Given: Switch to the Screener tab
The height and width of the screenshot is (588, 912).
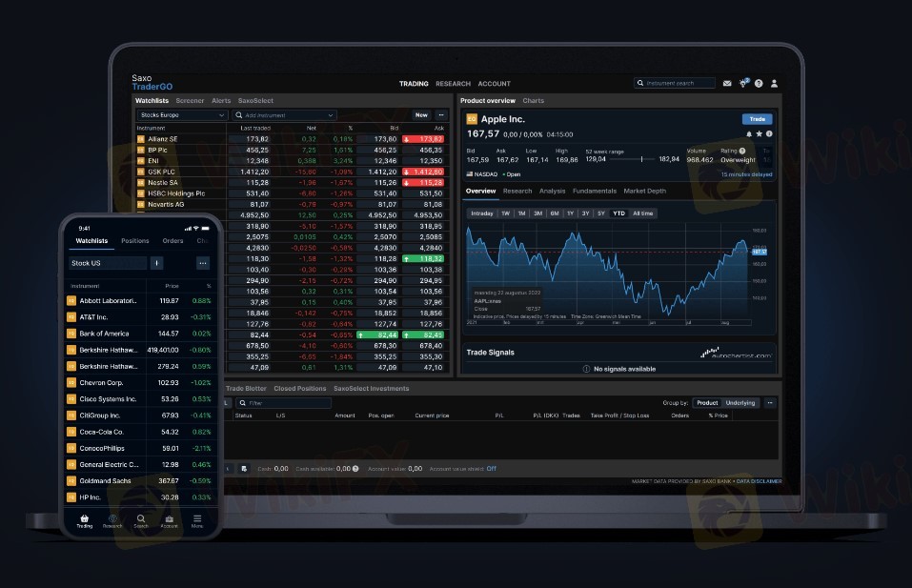Looking at the screenshot, I should click(x=190, y=101).
